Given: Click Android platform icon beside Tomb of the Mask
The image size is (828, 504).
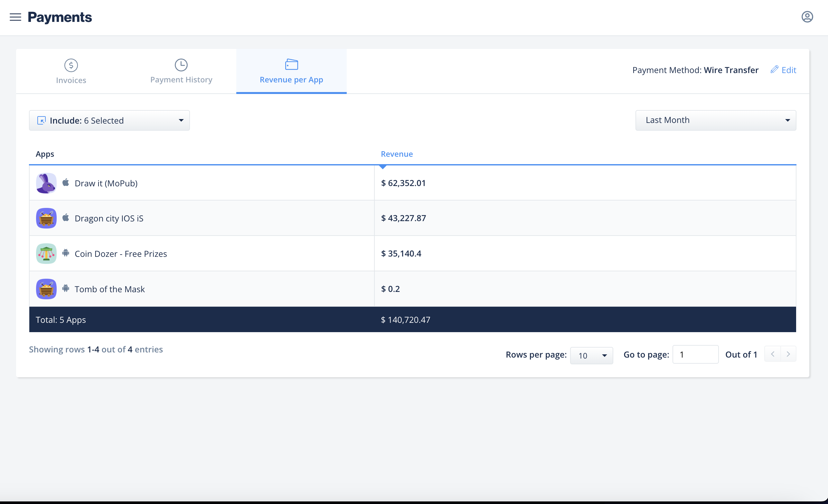Looking at the screenshot, I should 66,288.
